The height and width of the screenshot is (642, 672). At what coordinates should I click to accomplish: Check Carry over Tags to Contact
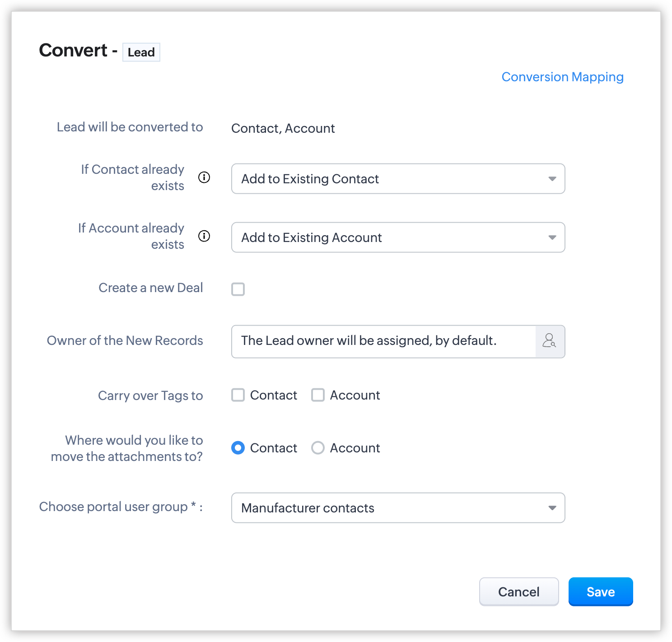[238, 395]
